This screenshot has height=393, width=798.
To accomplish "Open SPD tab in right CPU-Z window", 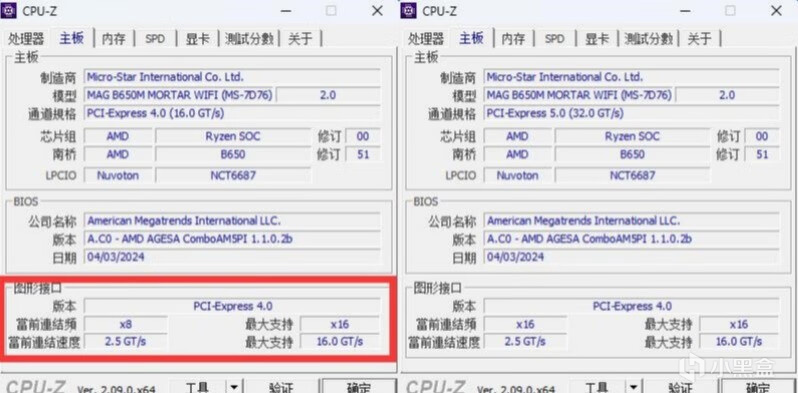I will (554, 38).
